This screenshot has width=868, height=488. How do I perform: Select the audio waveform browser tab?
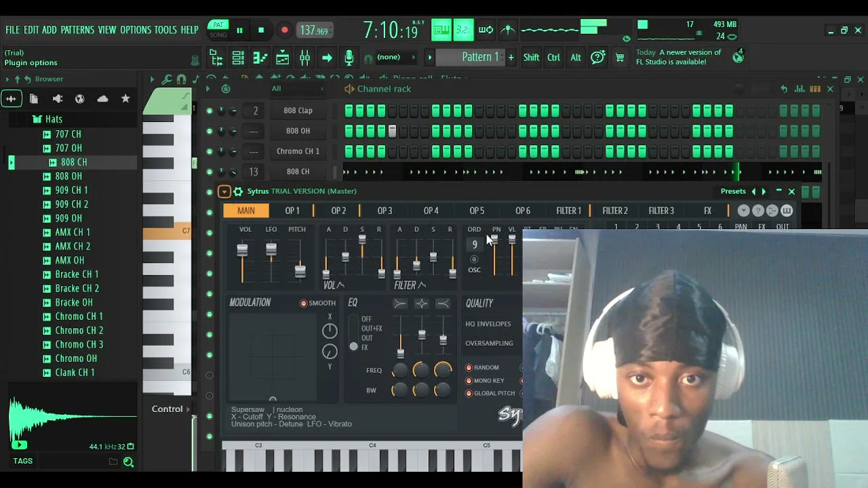[12, 99]
